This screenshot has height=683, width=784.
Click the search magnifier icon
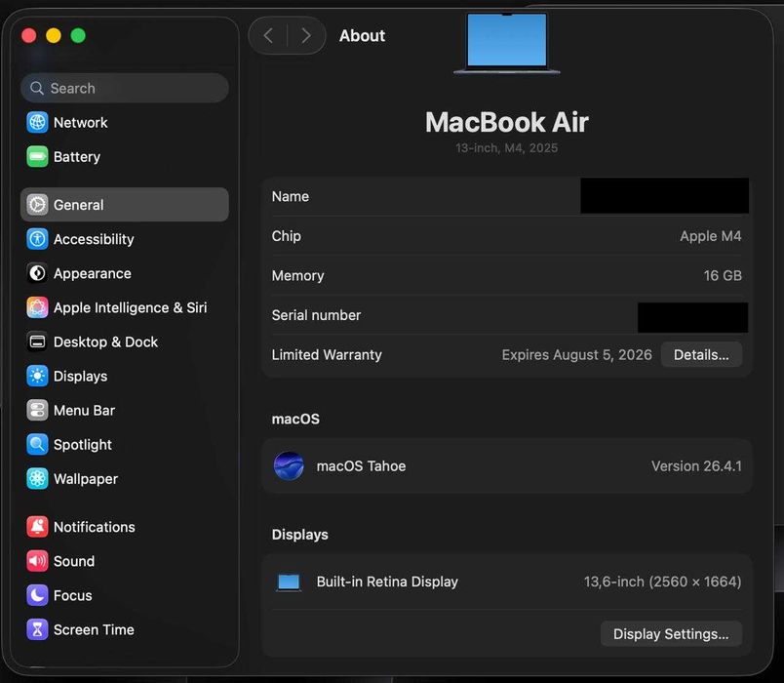click(36, 88)
